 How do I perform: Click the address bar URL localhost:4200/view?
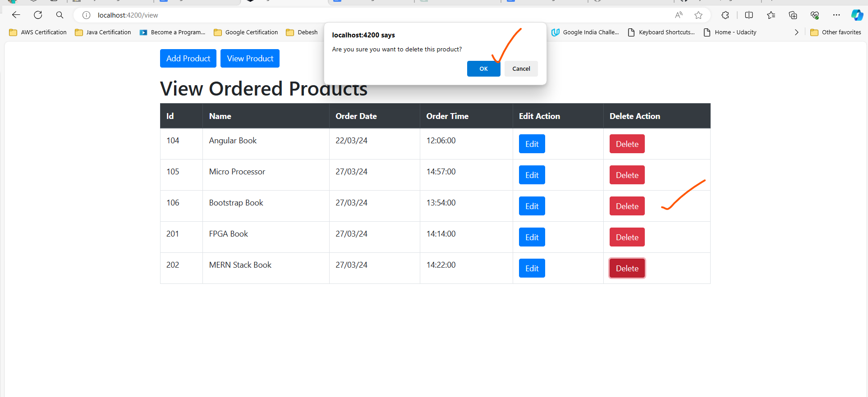click(x=128, y=15)
